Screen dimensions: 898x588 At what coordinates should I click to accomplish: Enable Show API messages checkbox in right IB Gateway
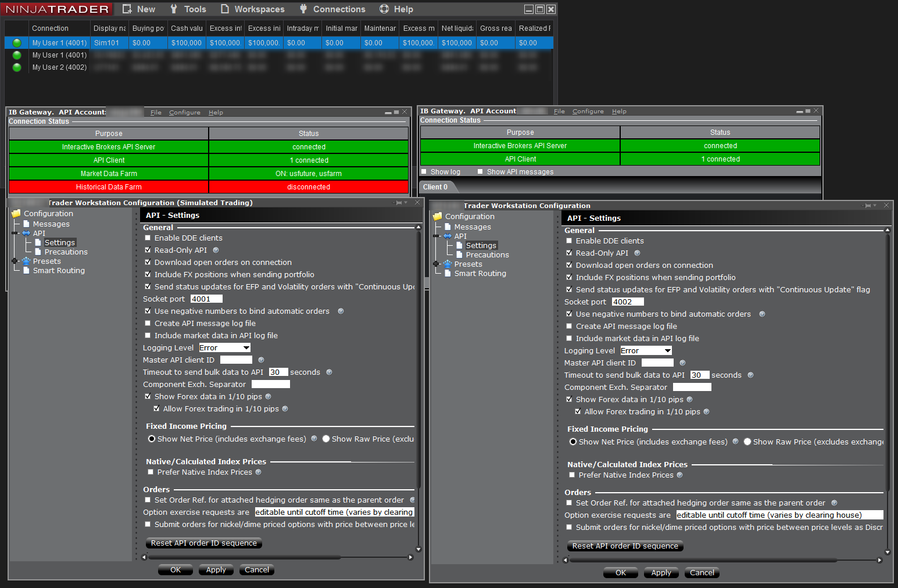click(x=480, y=172)
